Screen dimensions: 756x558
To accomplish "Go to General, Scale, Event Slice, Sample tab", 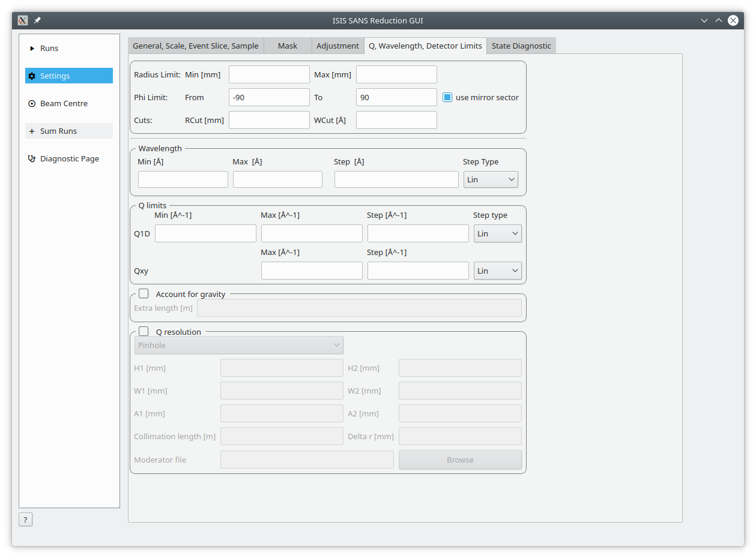I will [x=195, y=46].
